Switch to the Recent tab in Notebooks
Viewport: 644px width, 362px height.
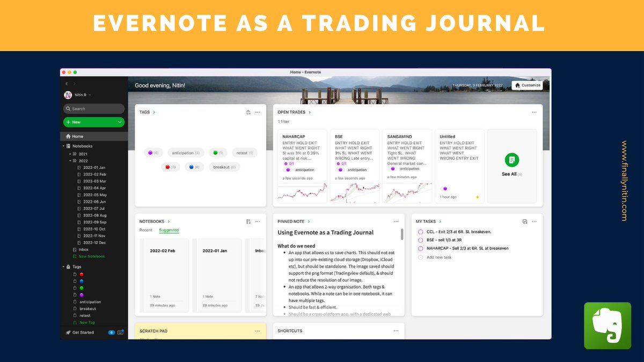click(x=145, y=230)
